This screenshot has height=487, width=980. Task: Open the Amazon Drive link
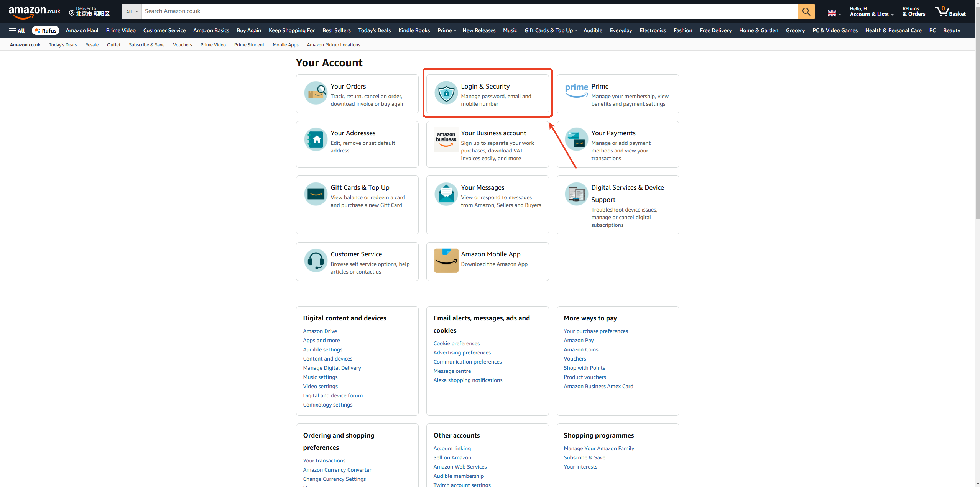tap(320, 331)
